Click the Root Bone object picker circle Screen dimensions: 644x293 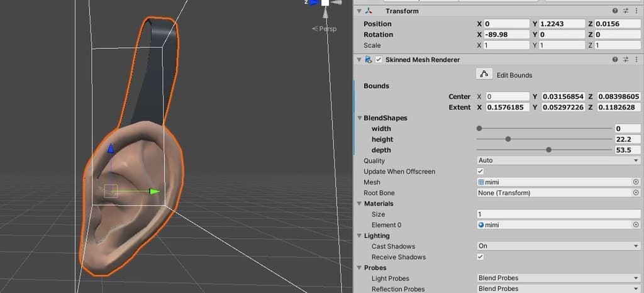click(x=636, y=193)
